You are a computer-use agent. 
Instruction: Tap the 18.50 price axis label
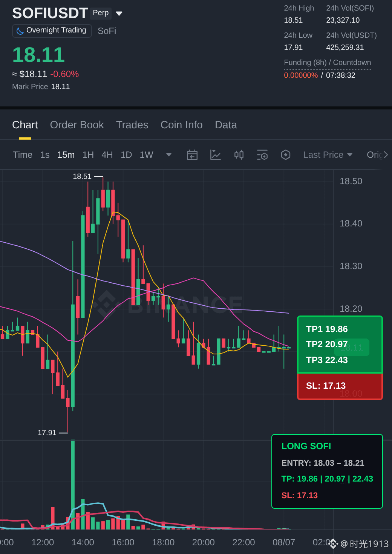[x=351, y=182]
